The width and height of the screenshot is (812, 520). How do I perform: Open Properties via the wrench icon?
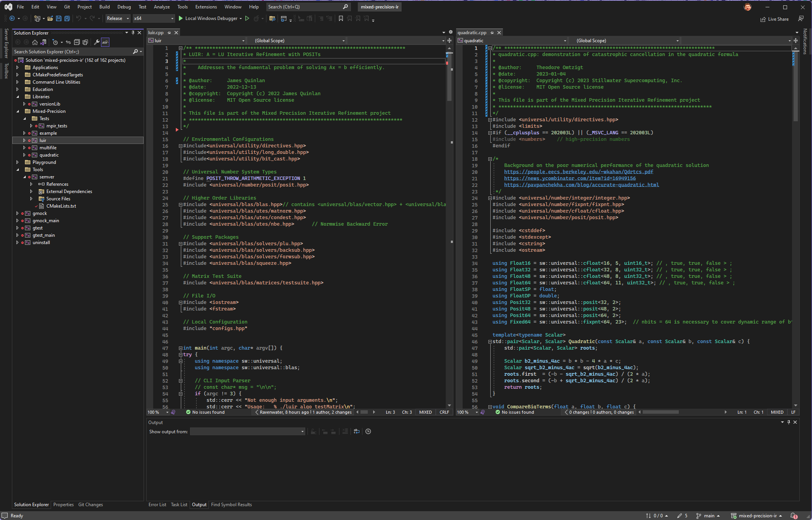click(x=97, y=42)
